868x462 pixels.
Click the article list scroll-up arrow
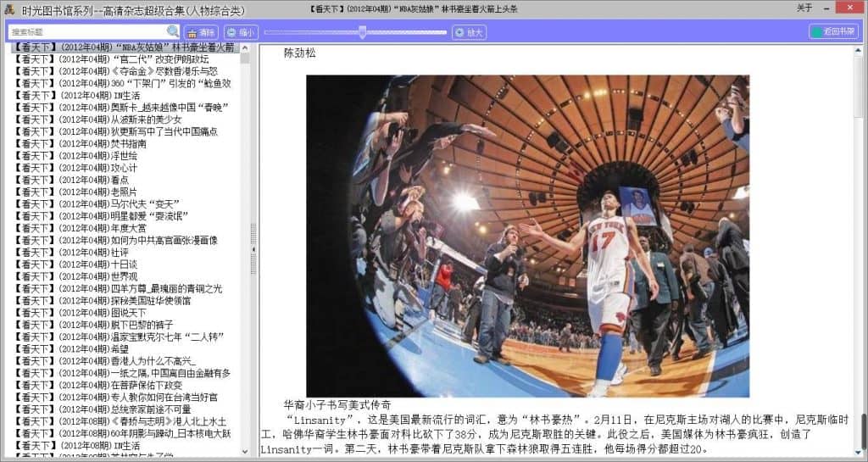pyautogui.click(x=245, y=48)
